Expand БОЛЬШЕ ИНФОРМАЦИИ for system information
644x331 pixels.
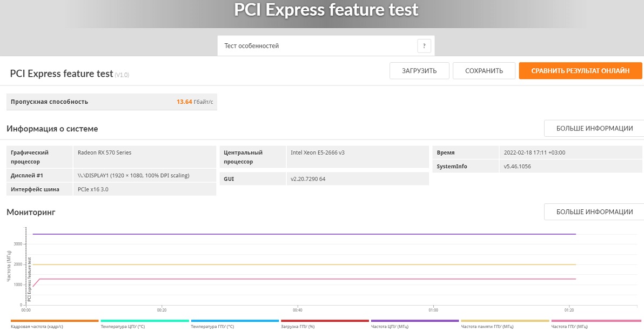coord(594,128)
